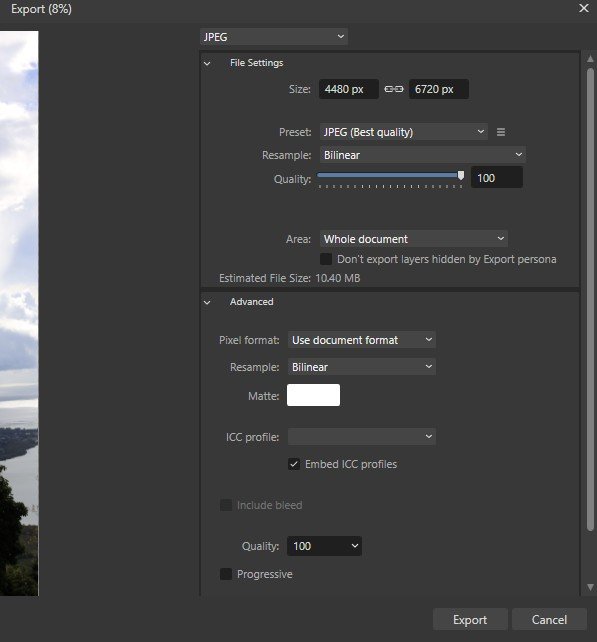
Task: Click the Cancel button
Action: 549,619
